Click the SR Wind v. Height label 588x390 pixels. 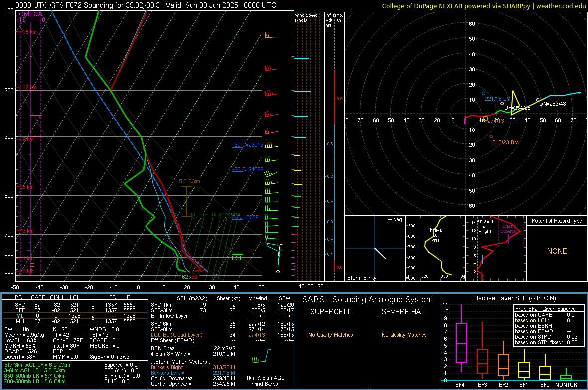485,227
